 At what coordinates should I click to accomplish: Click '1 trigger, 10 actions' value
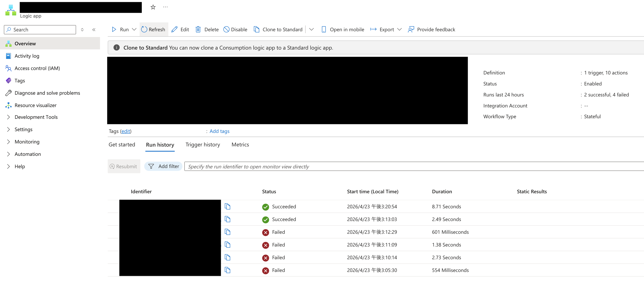606,73
